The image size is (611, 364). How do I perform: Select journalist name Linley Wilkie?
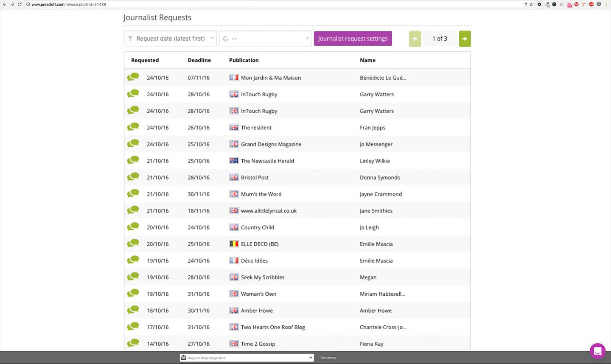(375, 161)
